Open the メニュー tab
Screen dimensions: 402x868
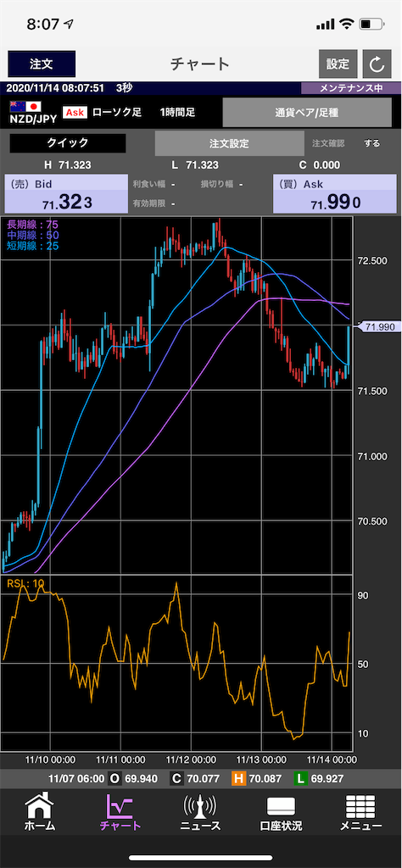point(360,813)
